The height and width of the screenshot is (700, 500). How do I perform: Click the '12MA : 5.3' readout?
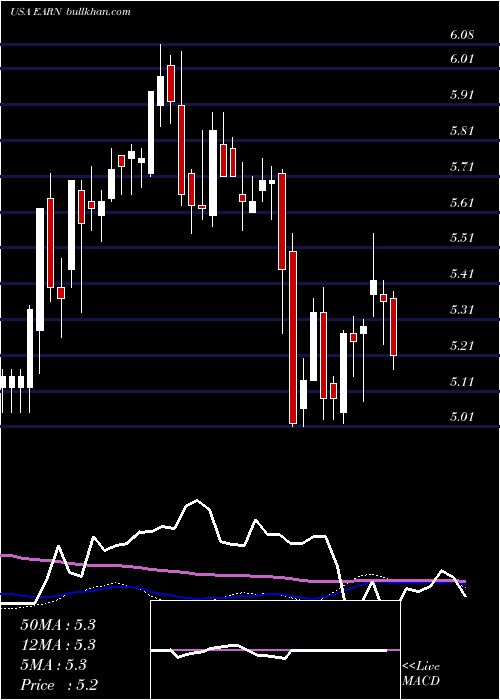click(58, 645)
